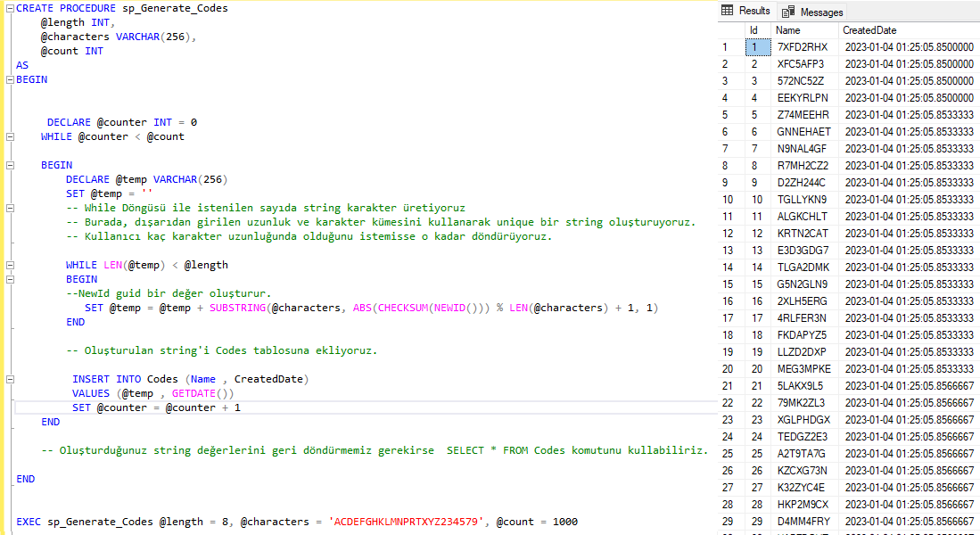This screenshot has width=980, height=535.
Task: Click the SET @counter = @counter + 1 line
Action: coord(156,407)
